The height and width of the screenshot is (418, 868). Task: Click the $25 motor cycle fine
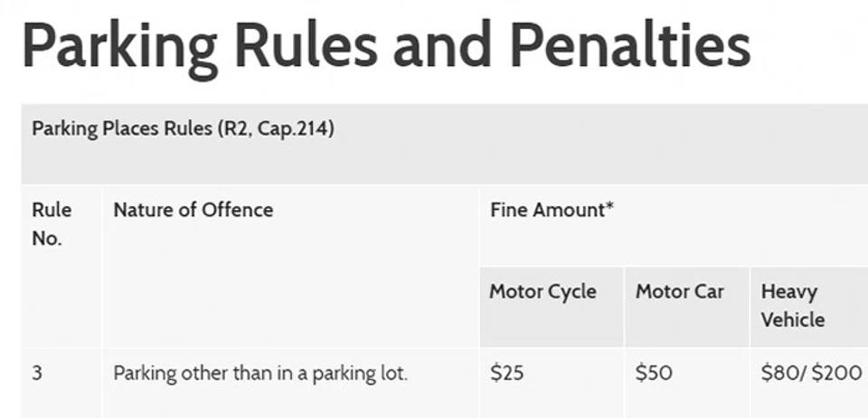[x=505, y=373]
